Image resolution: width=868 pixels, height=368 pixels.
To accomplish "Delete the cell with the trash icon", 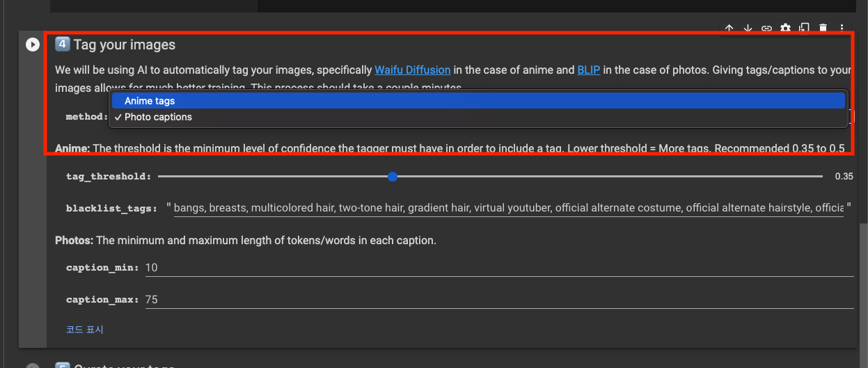I will [823, 29].
